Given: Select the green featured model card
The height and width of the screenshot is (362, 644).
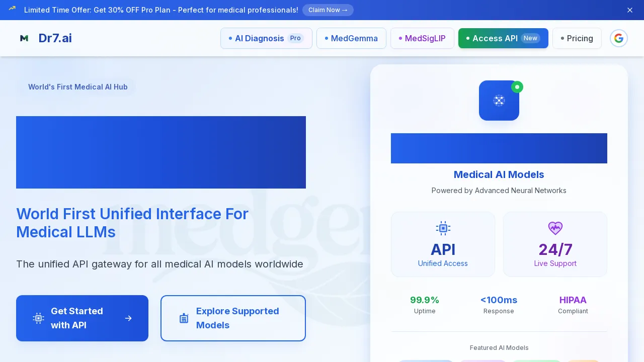Looking at the screenshot, I should [536, 360].
